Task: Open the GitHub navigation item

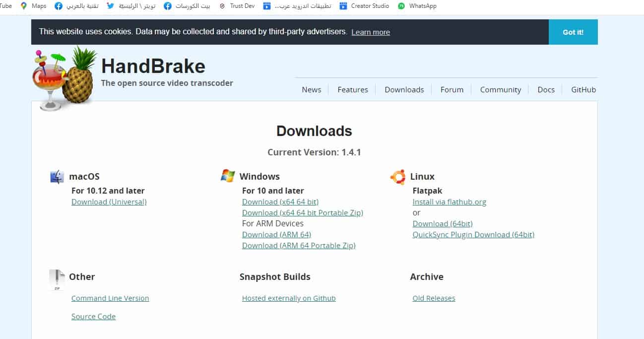Action: pos(583,90)
